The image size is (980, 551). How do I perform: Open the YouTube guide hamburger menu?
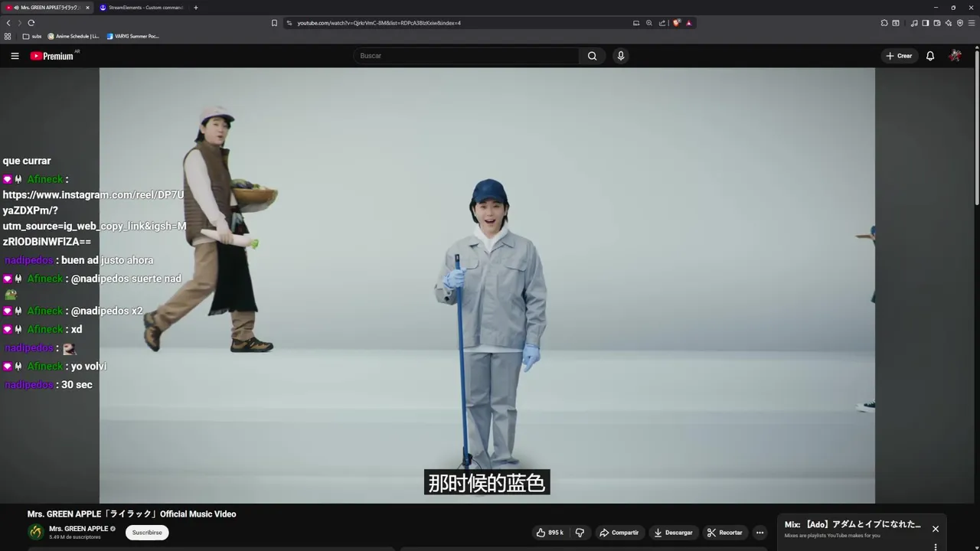coord(15,56)
